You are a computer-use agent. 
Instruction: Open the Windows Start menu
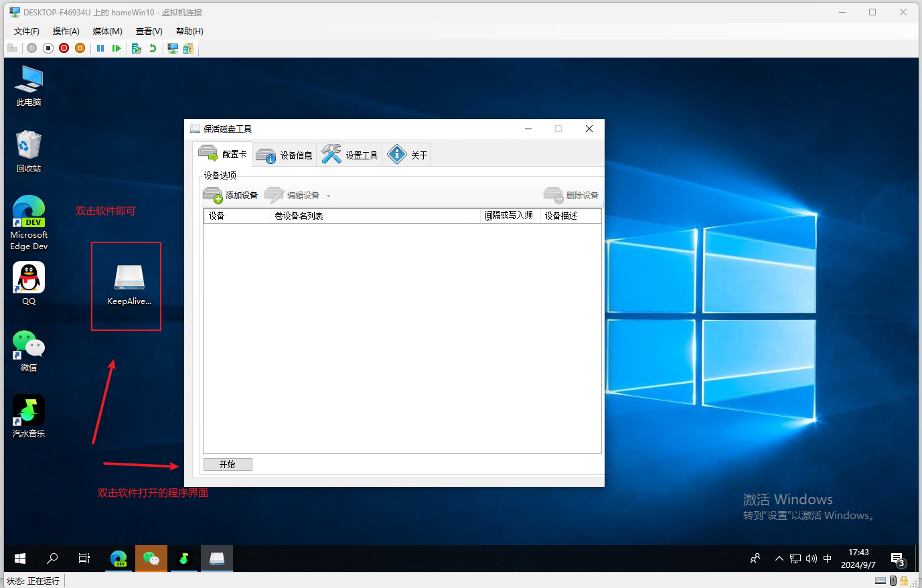tap(20, 559)
